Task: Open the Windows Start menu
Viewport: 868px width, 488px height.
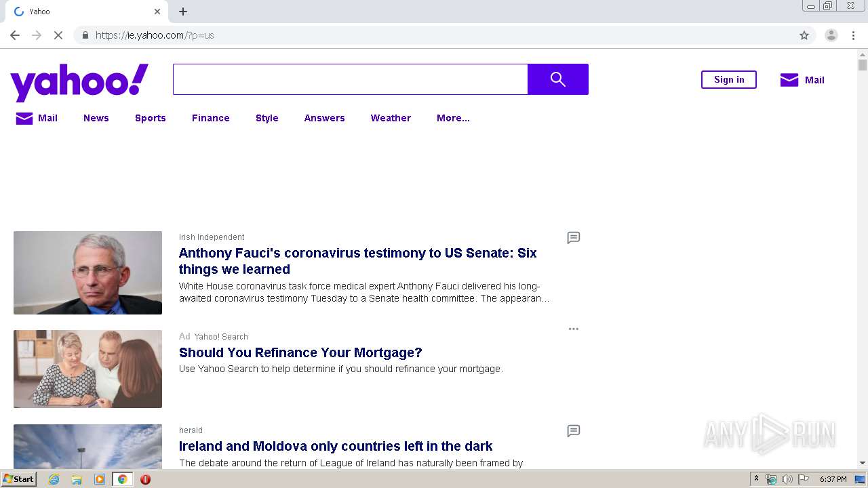Action: click(x=18, y=479)
